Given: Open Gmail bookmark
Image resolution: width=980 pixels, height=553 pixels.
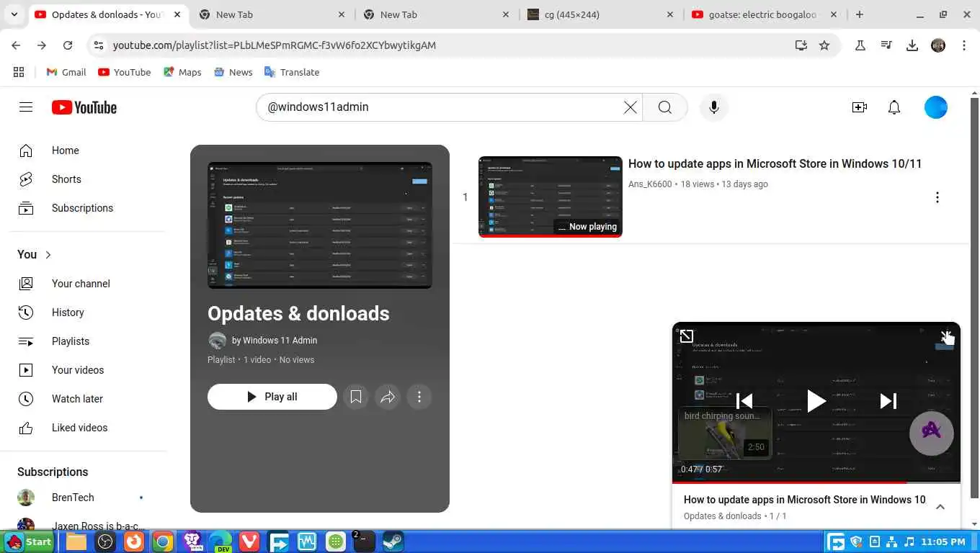Looking at the screenshot, I should click(66, 72).
